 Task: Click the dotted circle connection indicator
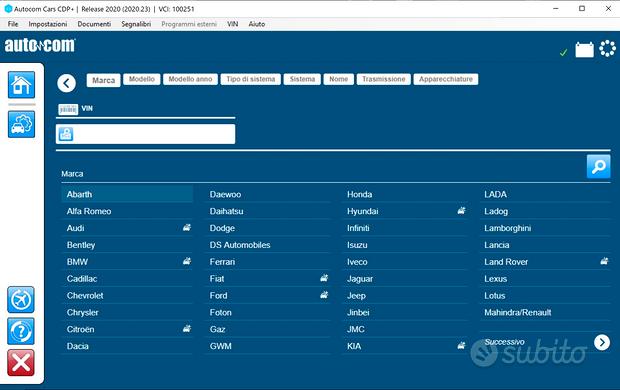pos(607,49)
